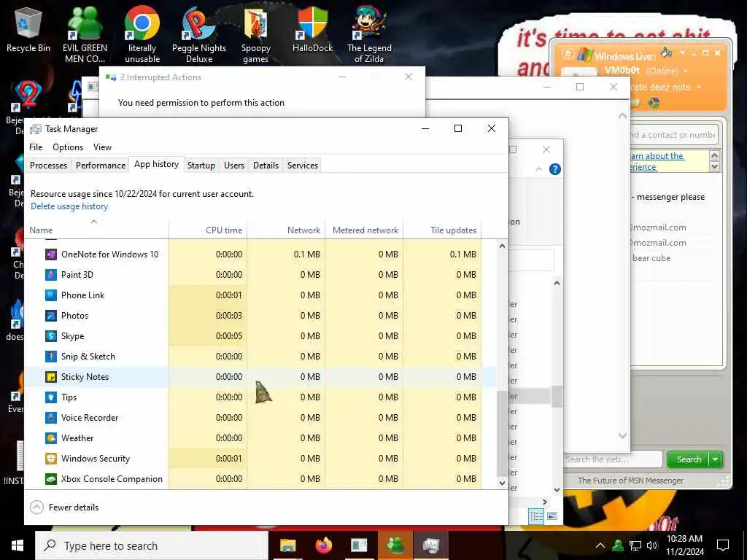This screenshot has height=560, width=747.
Task: Sort by Network column header
Action: pyautogui.click(x=286, y=230)
